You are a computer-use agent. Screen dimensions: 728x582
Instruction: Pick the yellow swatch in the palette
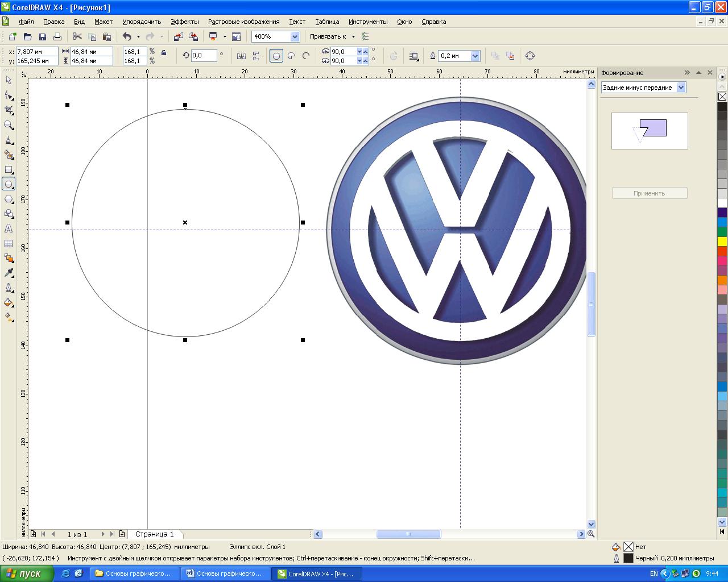coord(722,242)
